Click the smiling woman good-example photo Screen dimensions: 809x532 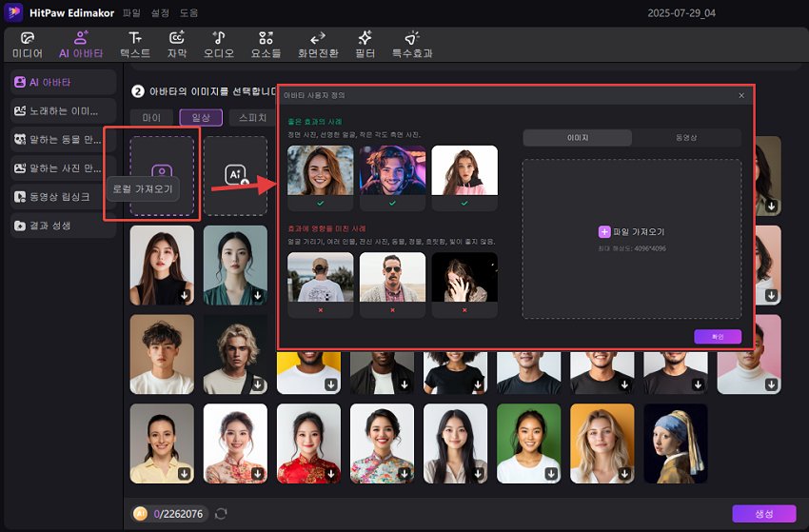(x=321, y=170)
